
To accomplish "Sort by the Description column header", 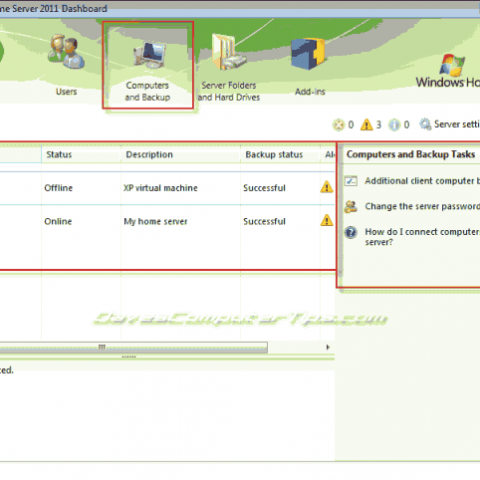I will (180, 154).
